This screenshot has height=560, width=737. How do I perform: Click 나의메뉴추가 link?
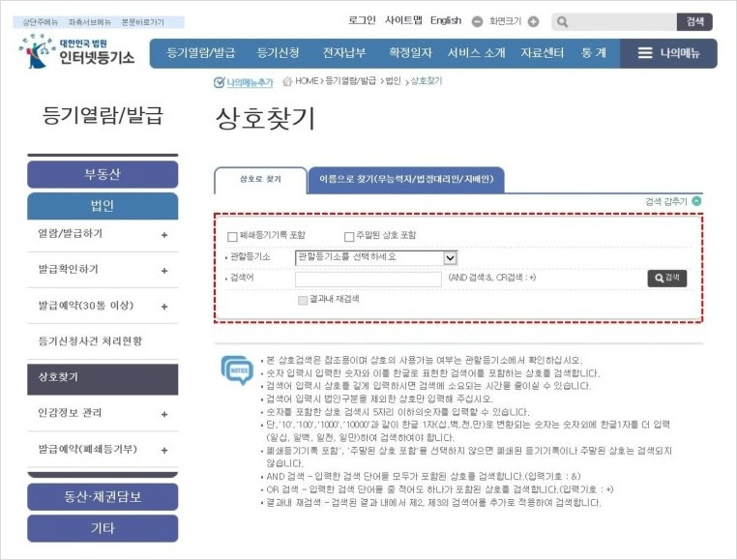click(x=250, y=83)
